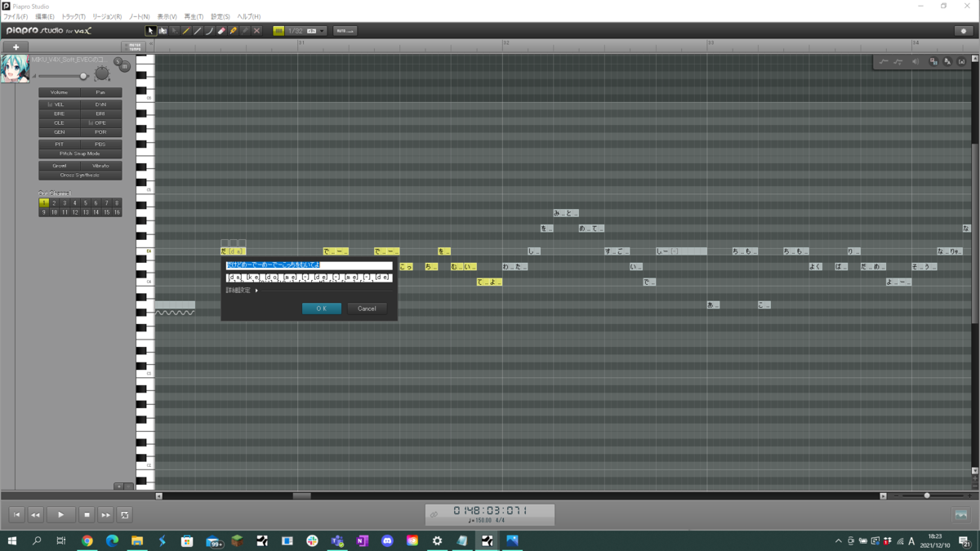Open the ノート(N) menu
Image resolution: width=980 pixels, height=551 pixels.
pos(139,16)
